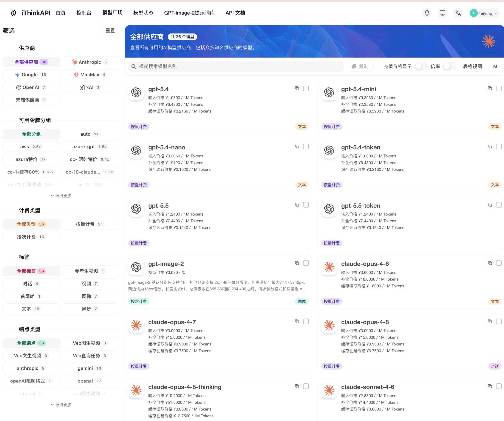Check the gpt-5.5-token selection checkbox

pos(499,205)
